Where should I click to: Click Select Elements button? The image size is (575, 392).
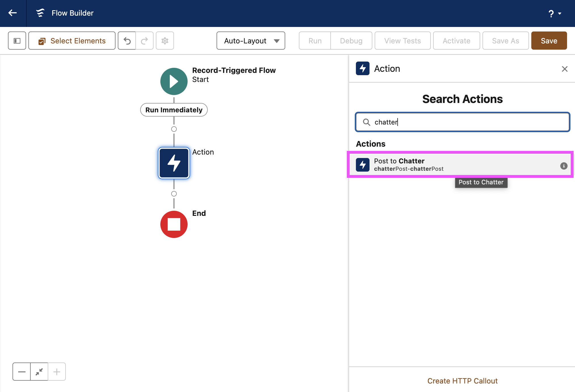point(72,41)
